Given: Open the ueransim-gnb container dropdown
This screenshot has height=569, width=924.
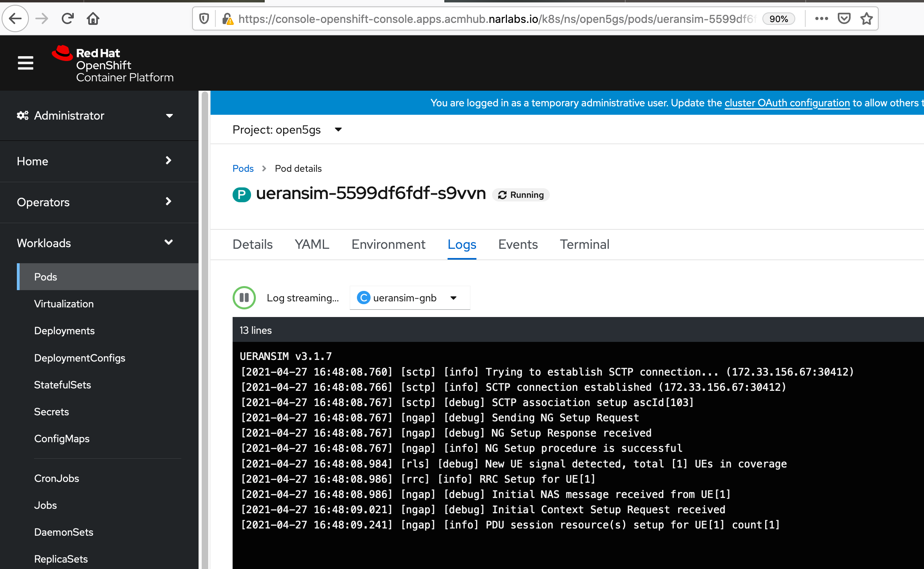Looking at the screenshot, I should coord(409,298).
